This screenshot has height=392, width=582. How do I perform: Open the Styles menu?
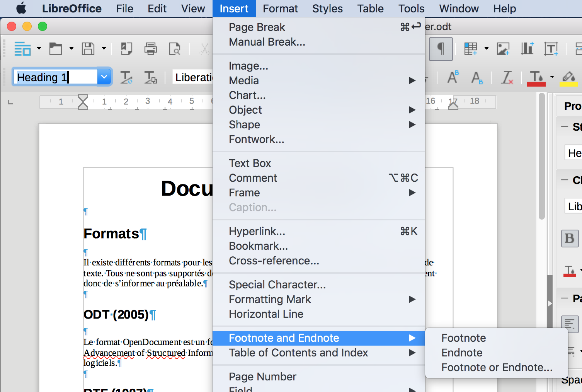327,9
